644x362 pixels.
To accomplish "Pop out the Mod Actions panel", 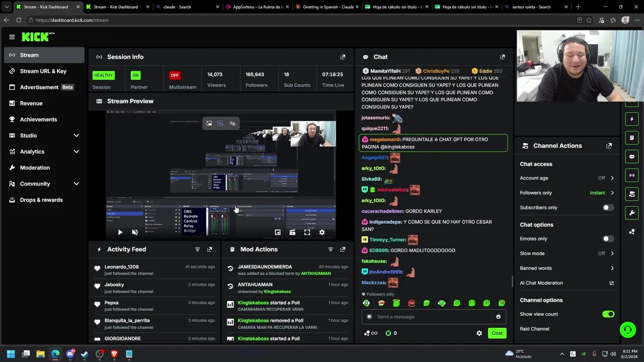I will [x=343, y=249].
